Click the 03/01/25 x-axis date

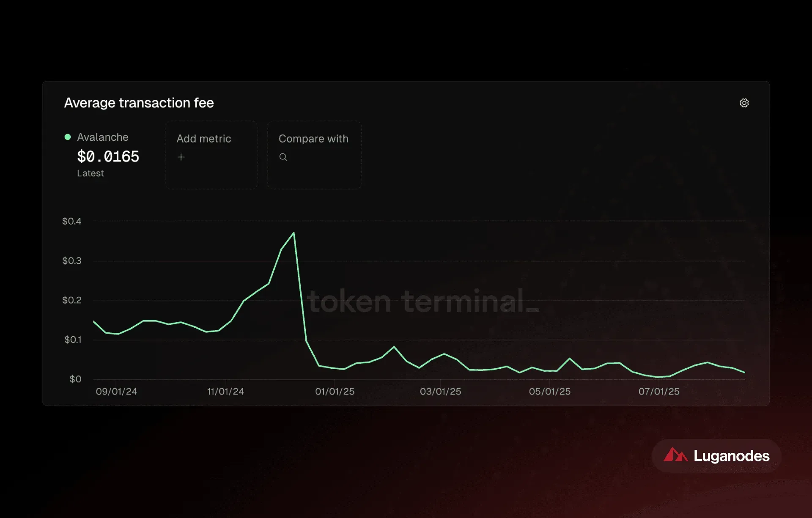click(440, 392)
